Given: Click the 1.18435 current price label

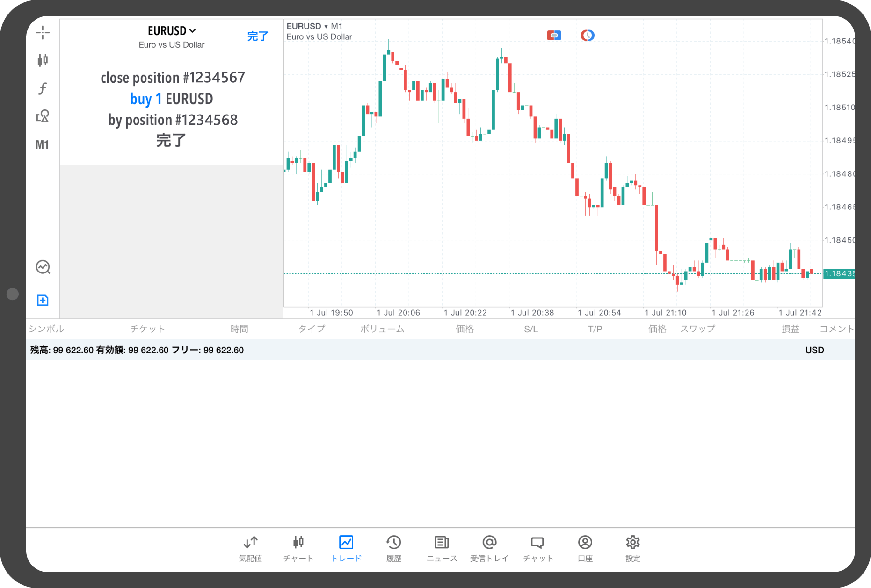Looking at the screenshot, I should coord(839,274).
